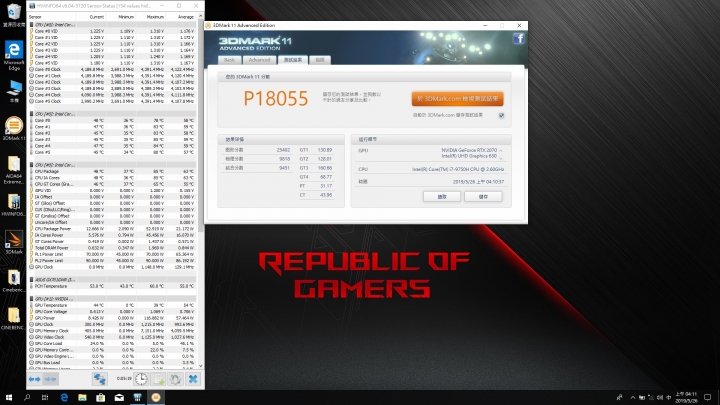
Task: Show hidden tray icons chevron
Action: [633, 397]
